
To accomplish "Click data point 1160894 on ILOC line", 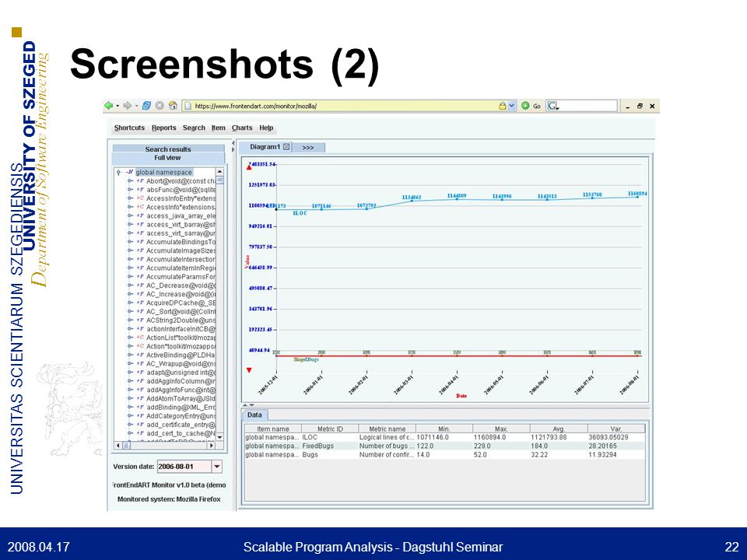I will pyautogui.click(x=637, y=197).
